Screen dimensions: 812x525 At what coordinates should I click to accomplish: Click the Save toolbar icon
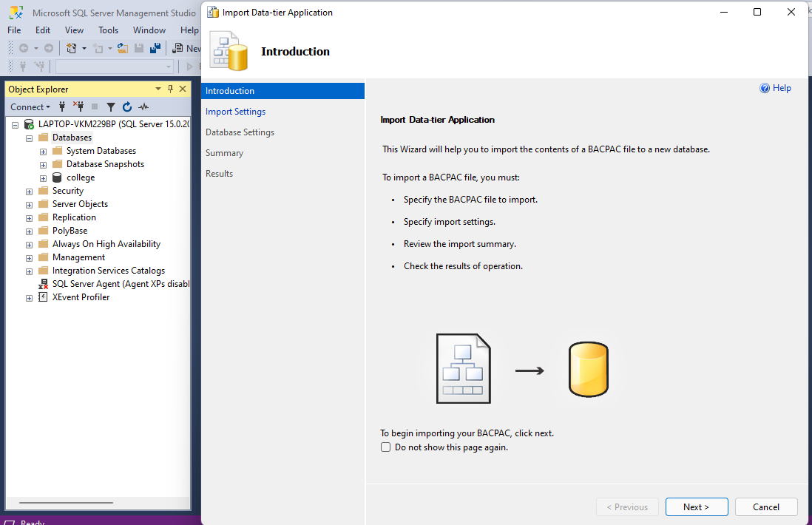[139, 47]
